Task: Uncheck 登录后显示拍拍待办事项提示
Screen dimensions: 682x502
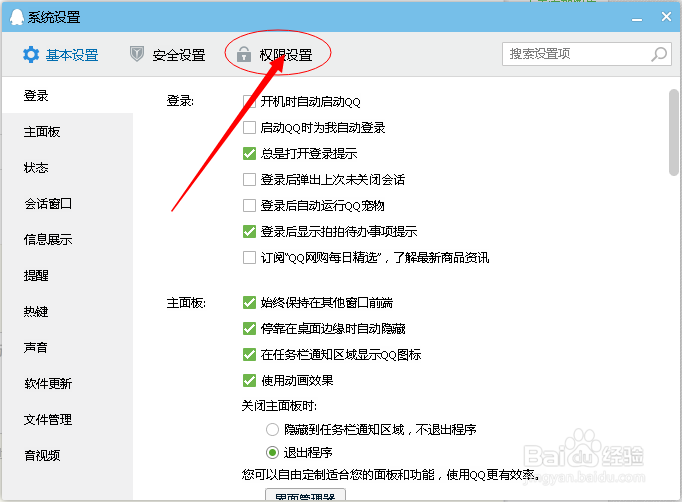Action: 249,231
